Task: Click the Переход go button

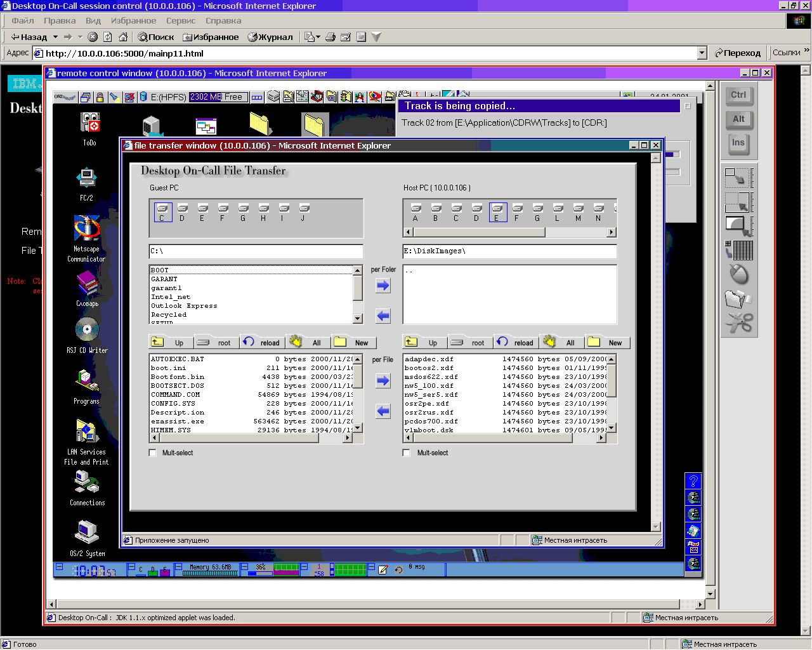Action: 738,53
